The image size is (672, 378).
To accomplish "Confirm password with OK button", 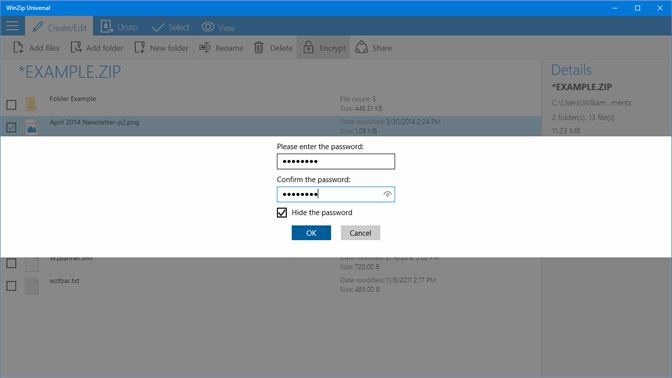I will pos(311,233).
